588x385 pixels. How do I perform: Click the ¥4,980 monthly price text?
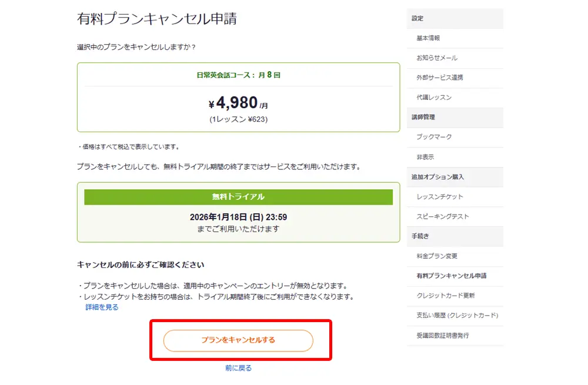tap(238, 104)
